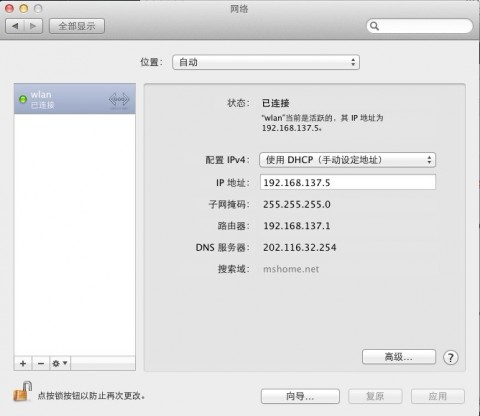Click router value 192.168.137.1
Screen dimensions: 480x416
coord(297,226)
